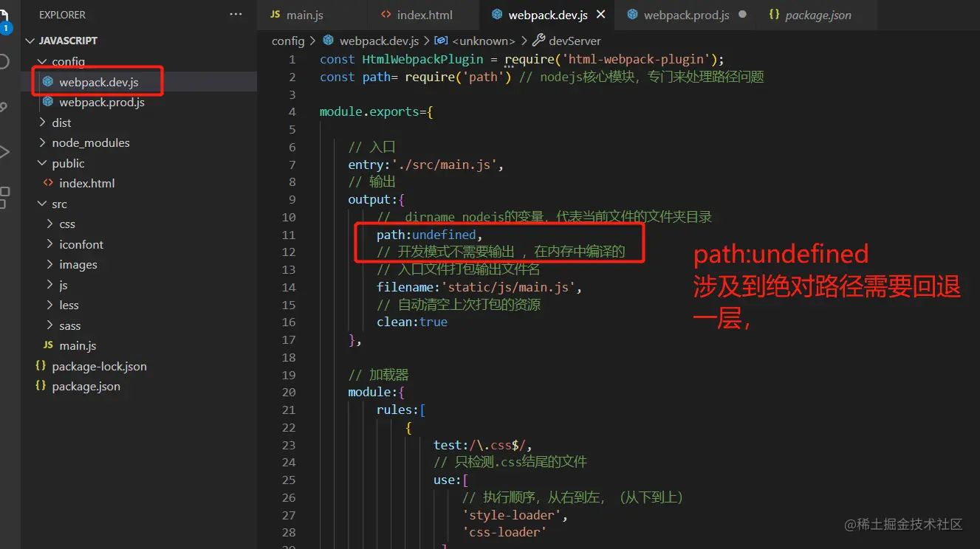
Task: Click the entry:'./src/main.js' code line
Action: [x=426, y=165]
